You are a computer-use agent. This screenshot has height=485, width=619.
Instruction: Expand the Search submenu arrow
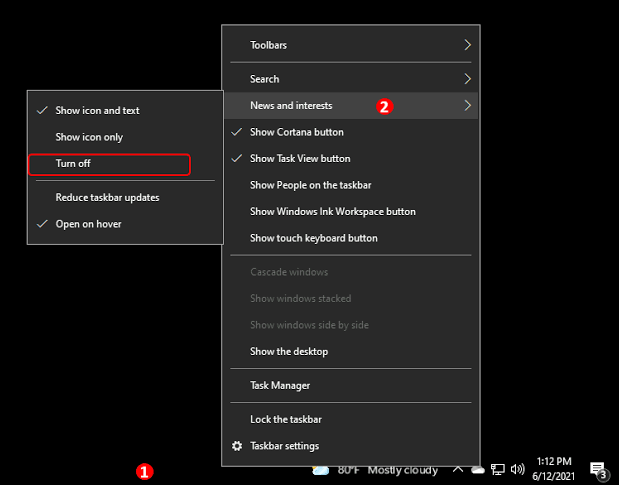(x=467, y=79)
